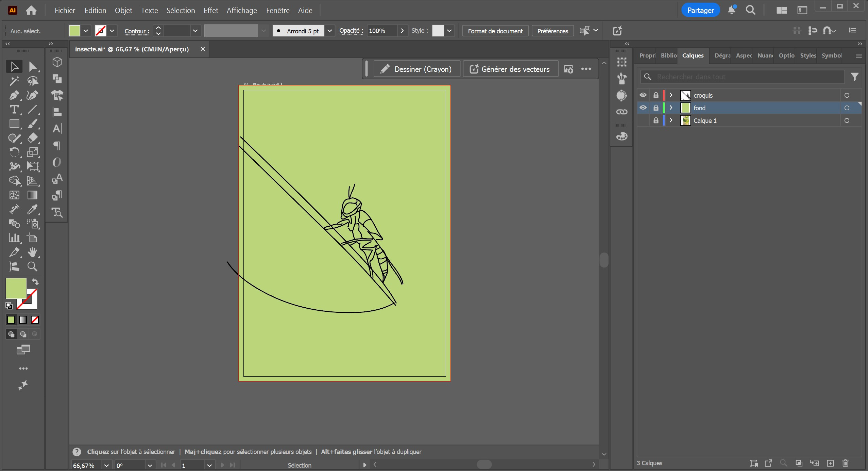
Task: Show the hidden Calque 1 layer
Action: point(643,120)
